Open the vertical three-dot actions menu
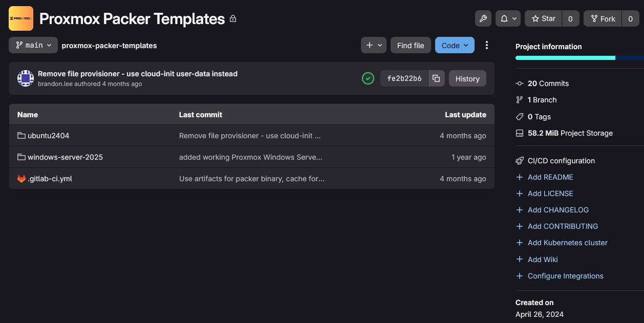 tap(487, 45)
